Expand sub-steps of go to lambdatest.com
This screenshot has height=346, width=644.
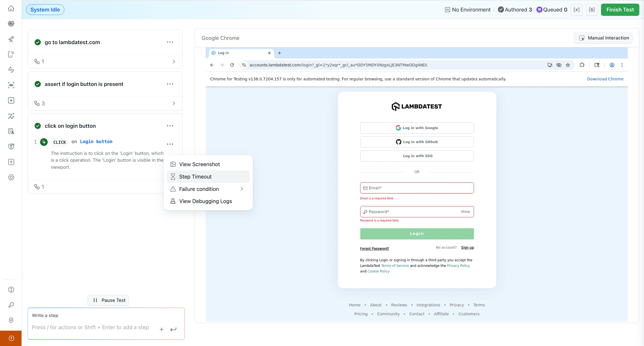174,62
